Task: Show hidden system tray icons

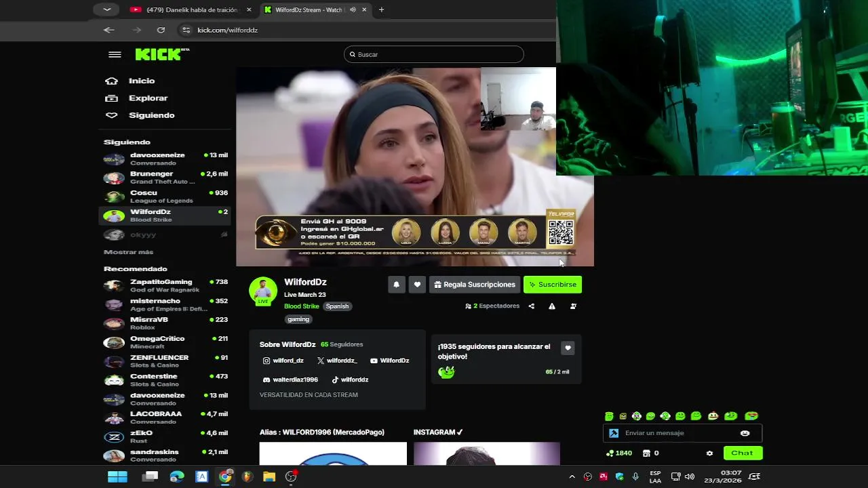Action: coord(572,476)
